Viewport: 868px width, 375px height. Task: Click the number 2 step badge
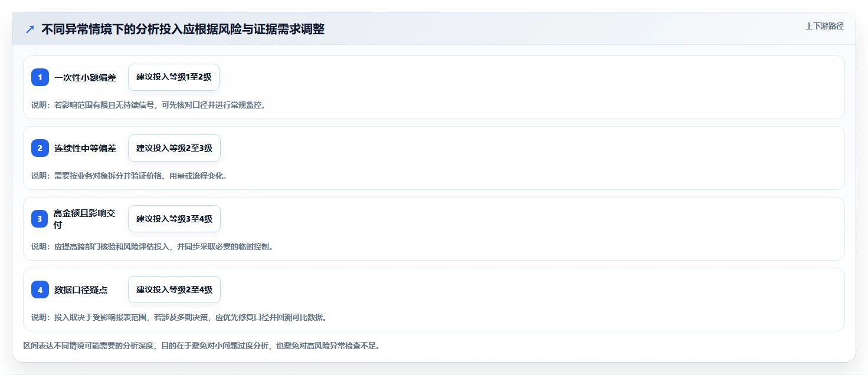(40, 148)
